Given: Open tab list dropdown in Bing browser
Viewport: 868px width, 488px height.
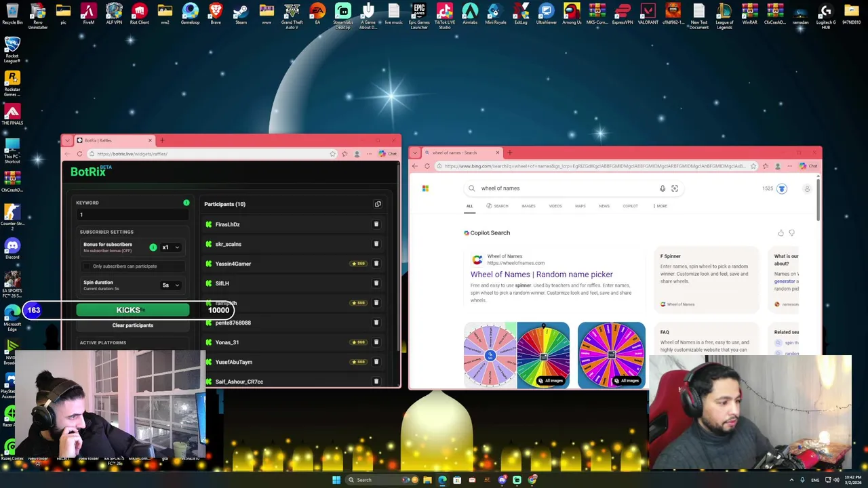Looking at the screenshot, I should (415, 152).
